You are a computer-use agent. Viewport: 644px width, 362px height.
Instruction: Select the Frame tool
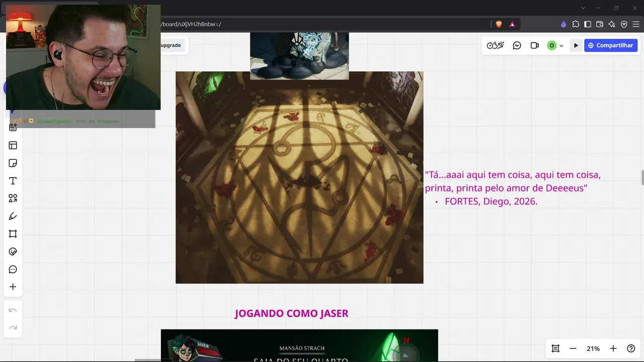pos(13,234)
